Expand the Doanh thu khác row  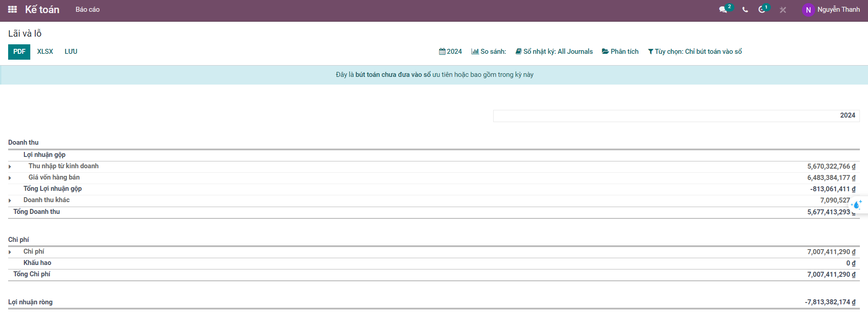[10, 200]
